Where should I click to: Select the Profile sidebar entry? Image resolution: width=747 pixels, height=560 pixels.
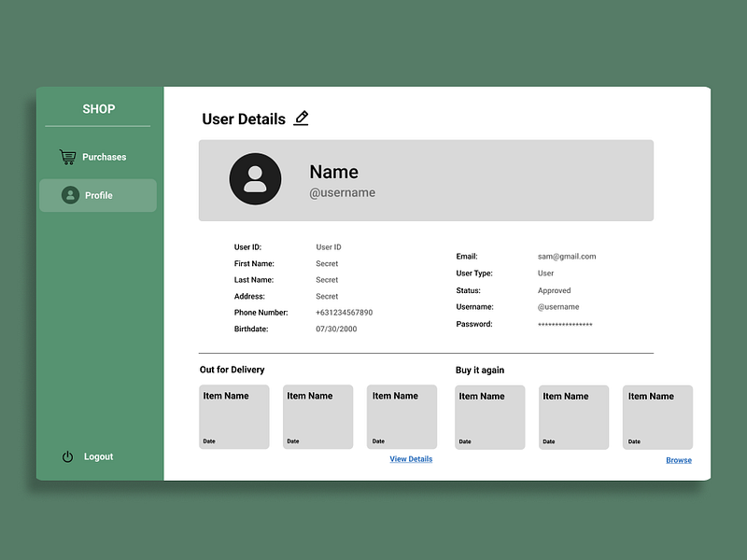click(97, 195)
